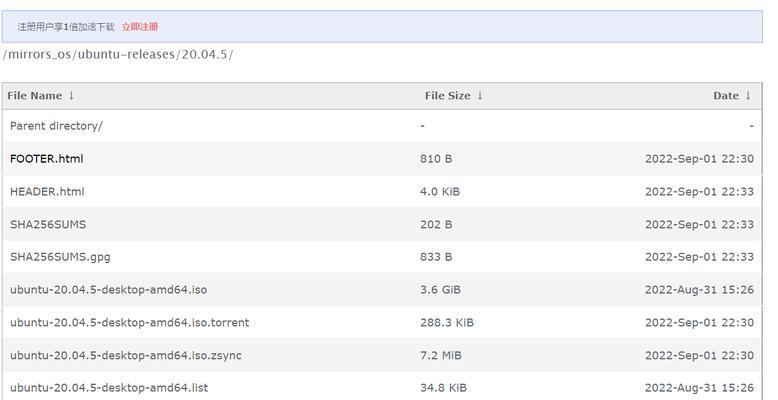Click the ubuntu-releases path segment
The width and height of the screenshot is (778, 400).
(x=127, y=54)
